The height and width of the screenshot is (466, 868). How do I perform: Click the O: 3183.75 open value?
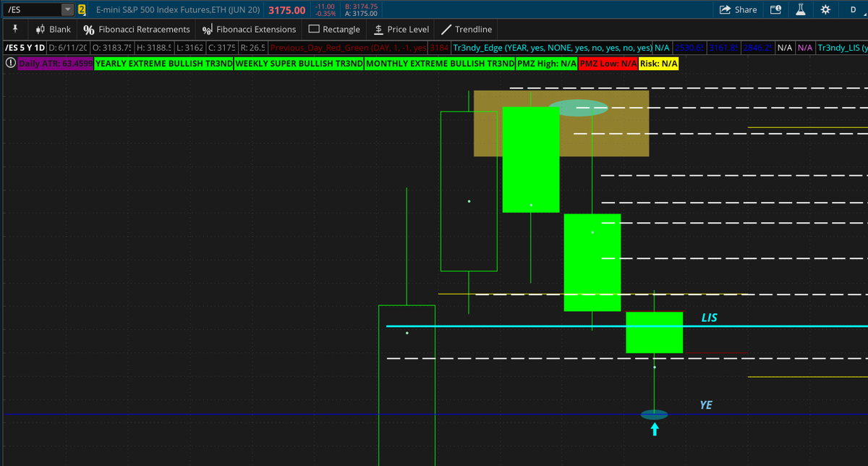coord(111,48)
